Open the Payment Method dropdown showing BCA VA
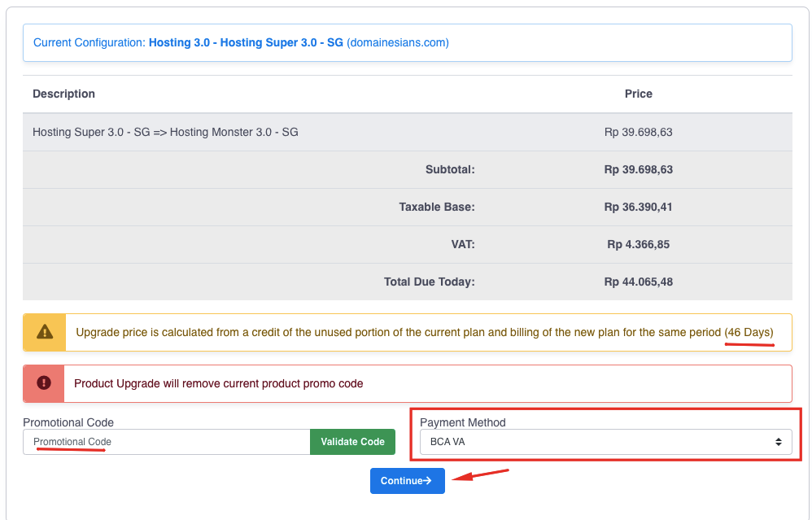 (606, 441)
